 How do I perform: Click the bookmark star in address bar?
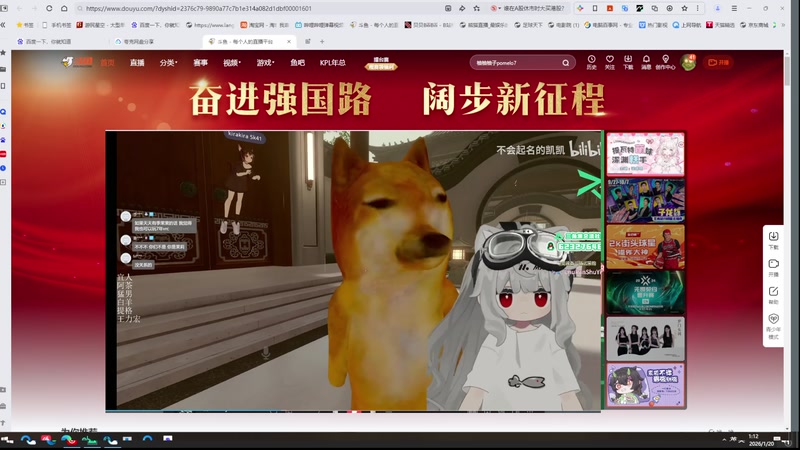click(x=477, y=8)
